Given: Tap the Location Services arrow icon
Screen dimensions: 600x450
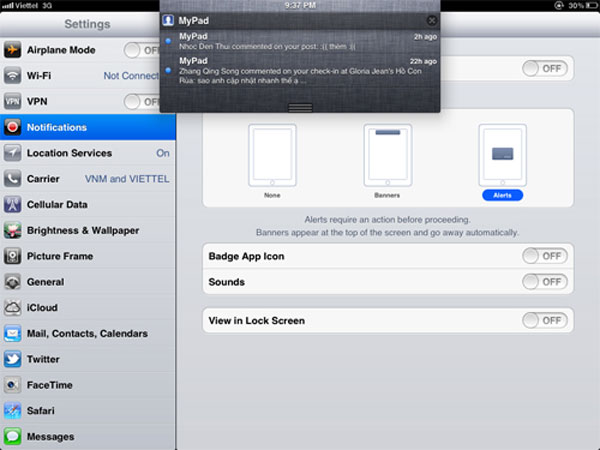Looking at the screenshot, I should point(12,153).
